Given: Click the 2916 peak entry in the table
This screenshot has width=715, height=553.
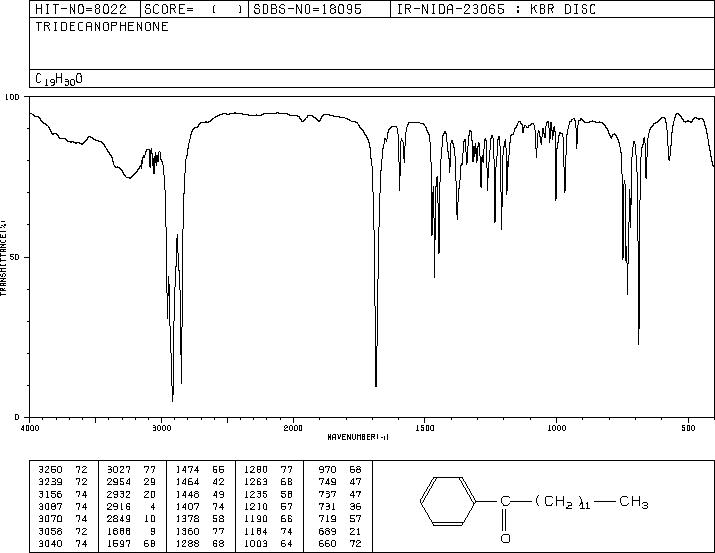Looking at the screenshot, I should coord(131,506).
